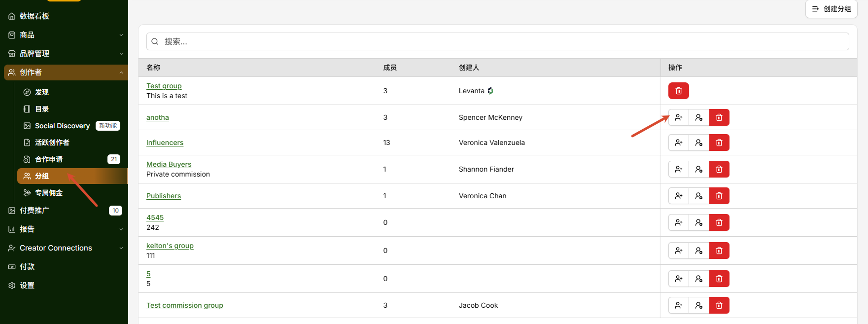This screenshot has width=868, height=324.
Task: Open 专属佣金 page
Action: point(72,193)
